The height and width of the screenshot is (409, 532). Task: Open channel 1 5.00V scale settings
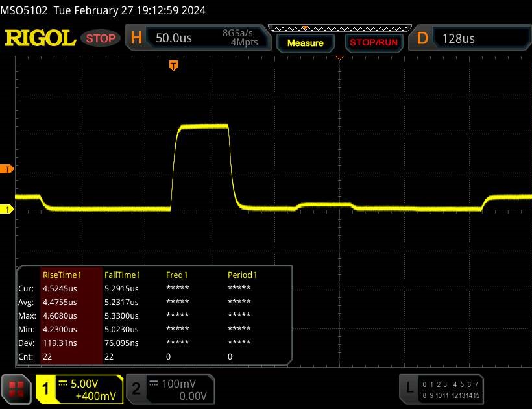pyautogui.click(x=89, y=390)
